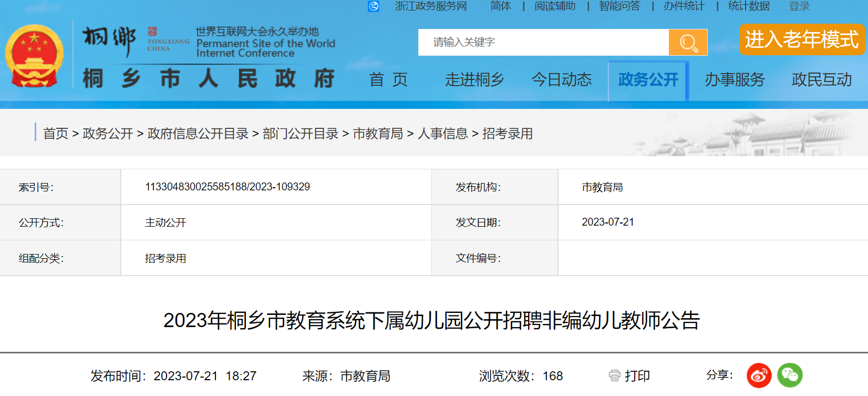This screenshot has width=868, height=396.
Task: Click the Zhejiang government service logo icon
Action: 374,6
